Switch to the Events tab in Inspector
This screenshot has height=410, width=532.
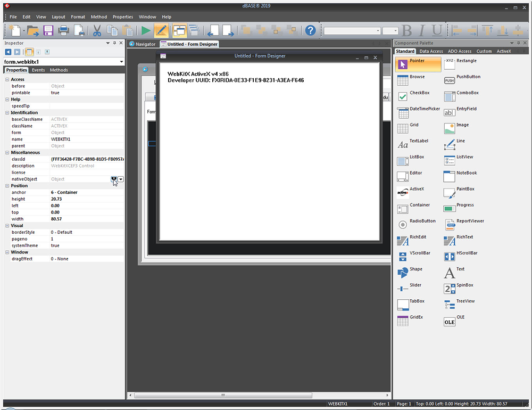(x=38, y=70)
